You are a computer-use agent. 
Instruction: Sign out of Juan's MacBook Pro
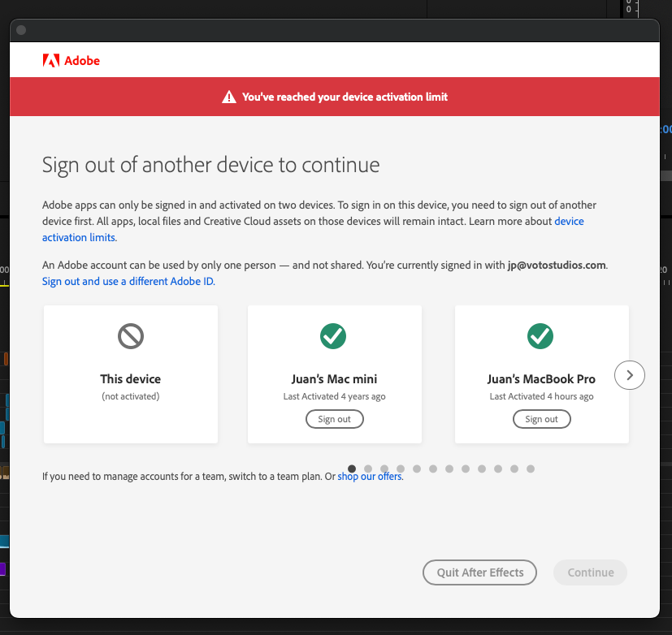click(x=542, y=419)
